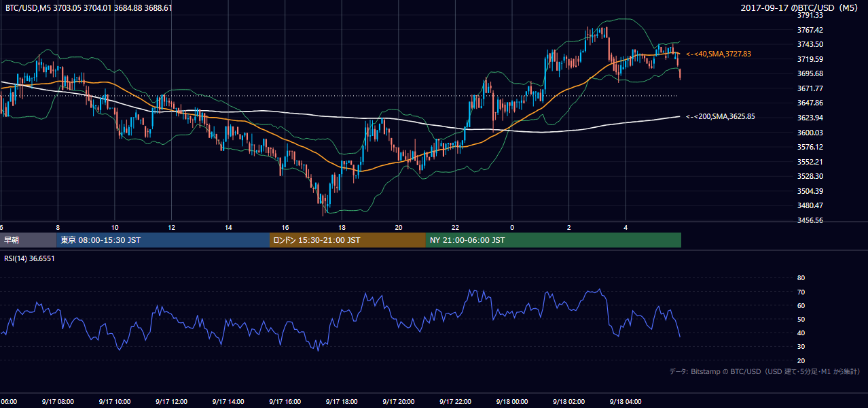Click price axis value 3480.47
This screenshot has height=408, width=868.
pyautogui.click(x=810, y=205)
